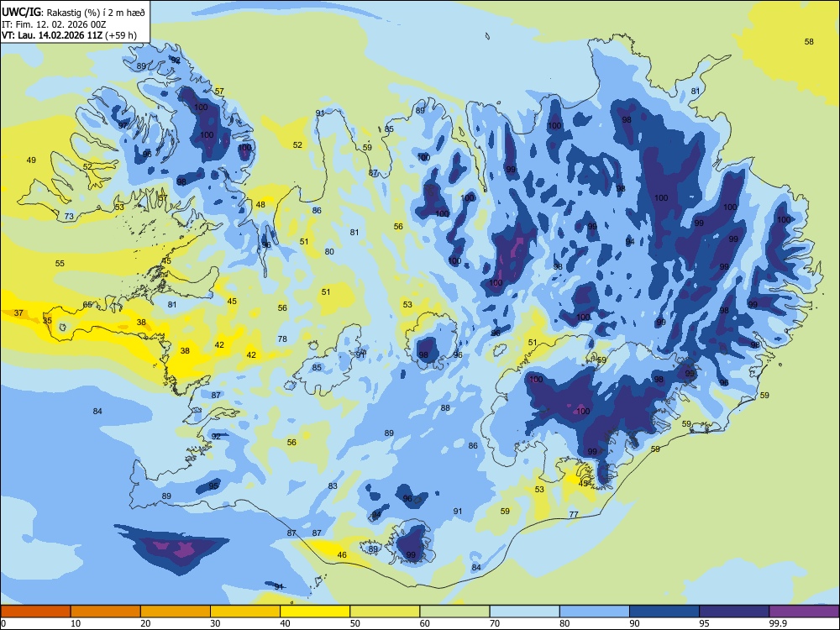Image resolution: width=840 pixels, height=630 pixels.
Task: Click the 90–95 dark blue legend swatch
Action: (664, 612)
